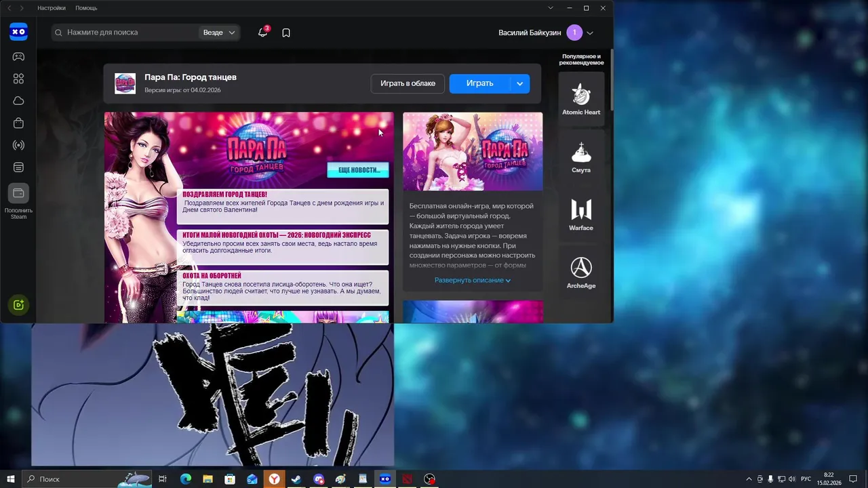Click the blue Играть button
The image size is (868, 488).
[479, 83]
